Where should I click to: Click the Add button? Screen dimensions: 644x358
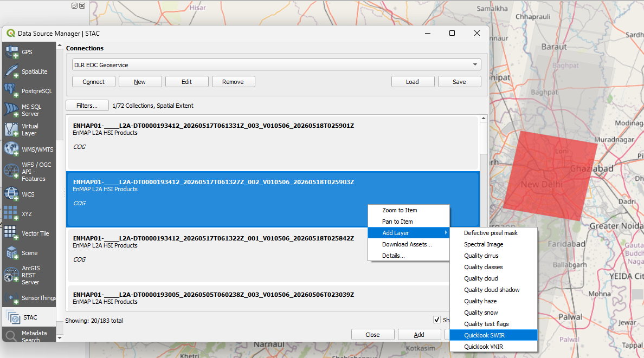(420, 335)
